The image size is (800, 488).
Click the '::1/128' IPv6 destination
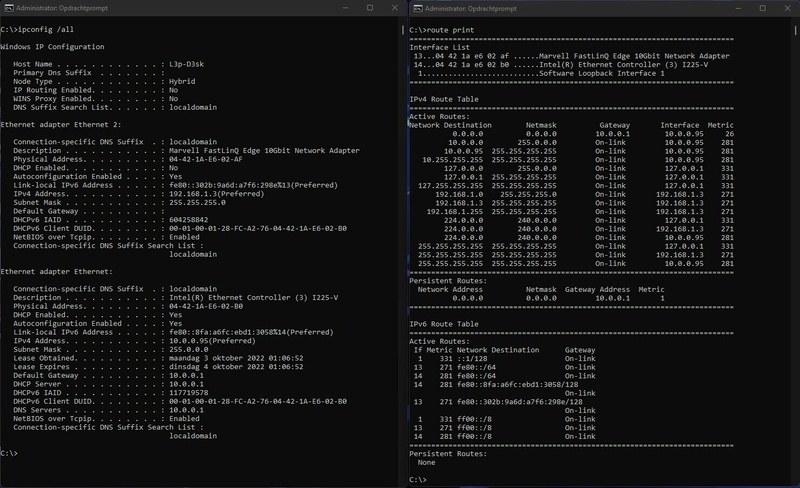point(472,359)
